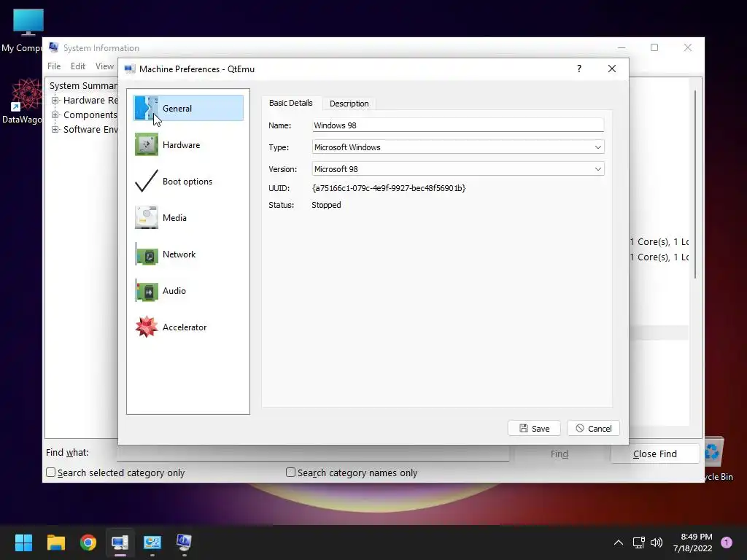Screen dimensions: 747x560
Task: Open the volume speaker tray icon
Action: click(657, 542)
